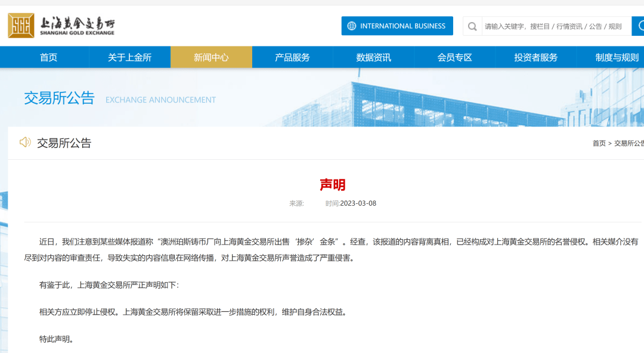Select the highlighted 新闻中心 tab

pos(211,57)
